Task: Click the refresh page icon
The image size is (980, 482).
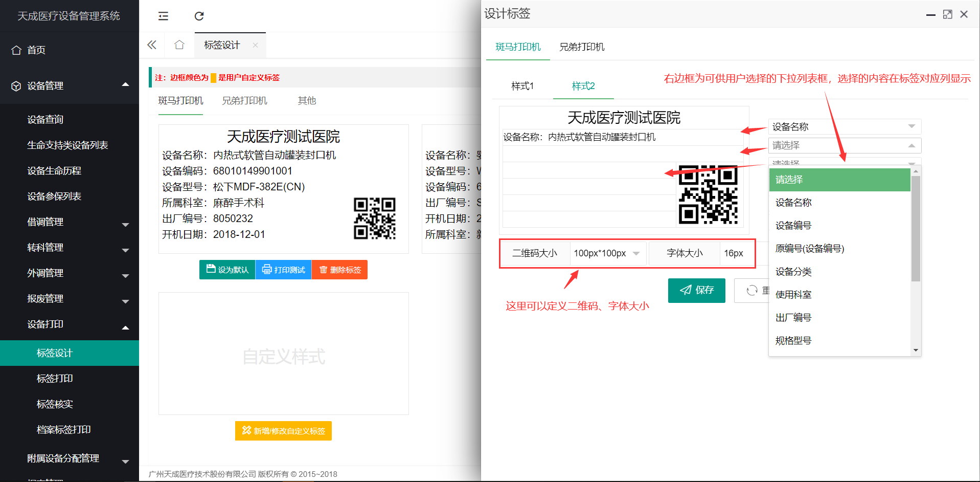Action: coord(199,16)
